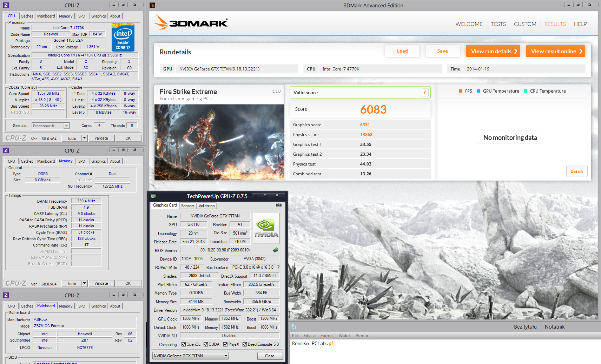
Task: Click the NVIDIA logo in GPU-Z
Action: click(266, 228)
